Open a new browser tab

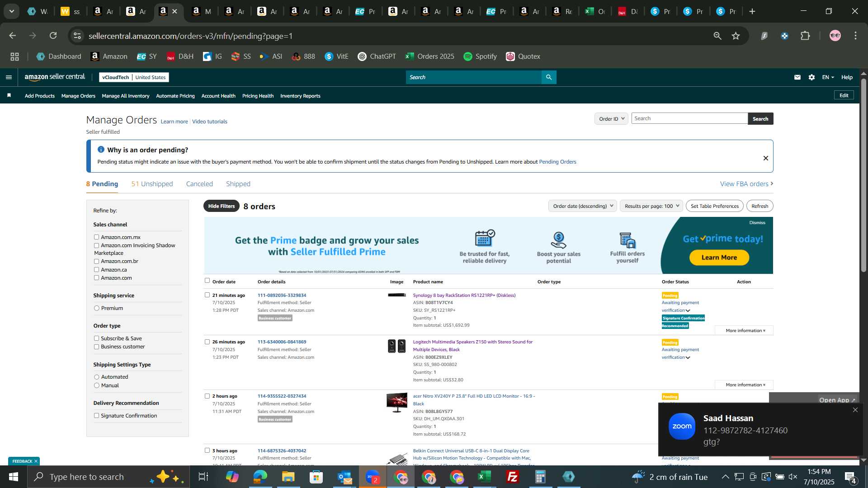752,11
